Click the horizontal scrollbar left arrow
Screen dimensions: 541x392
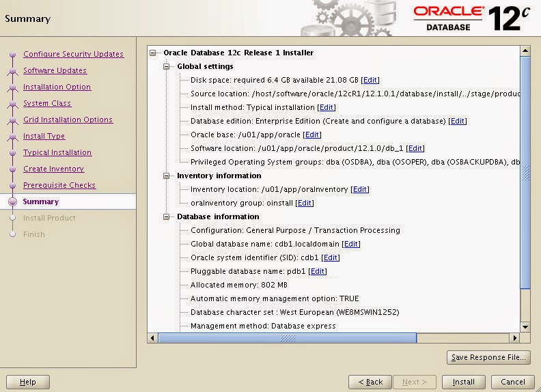(x=152, y=338)
